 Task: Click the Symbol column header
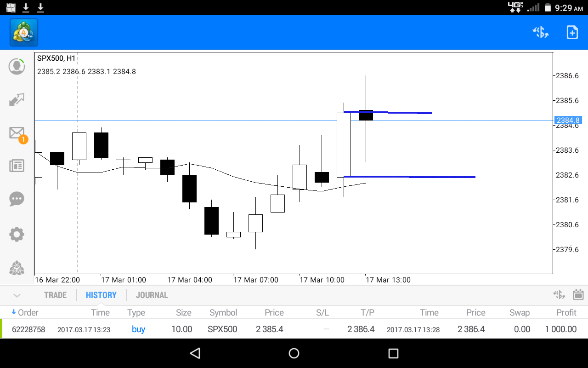click(223, 313)
